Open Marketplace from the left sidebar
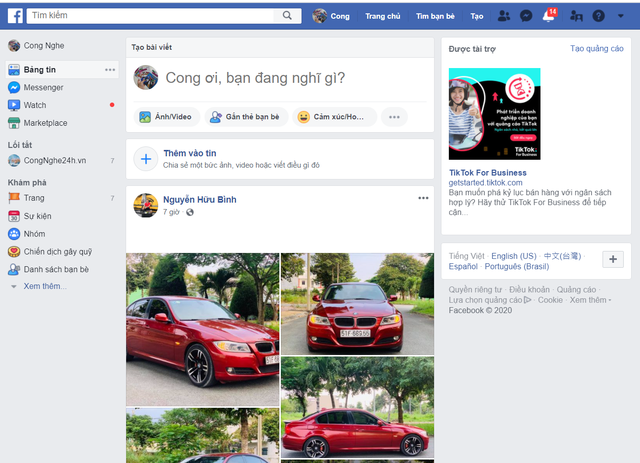Screen dimensions: 640x463 click(x=45, y=123)
